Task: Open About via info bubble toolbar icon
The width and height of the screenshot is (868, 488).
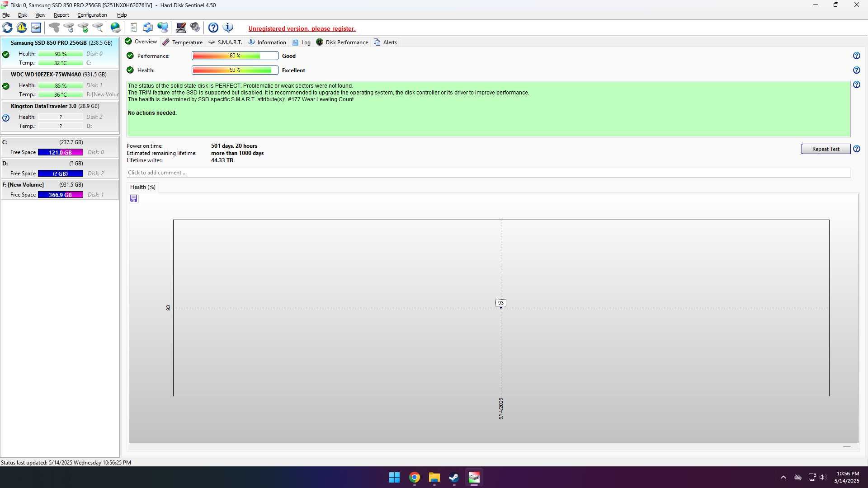Action: coord(228,28)
